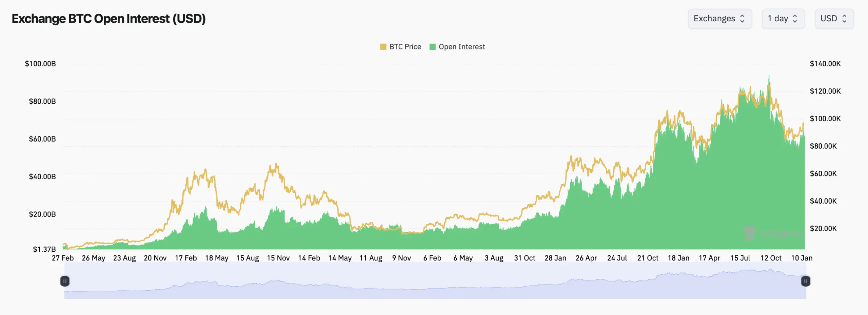Viewport: 868px width, 315px height.
Task: Click the $100.00B y-axis label
Action: coord(40,63)
